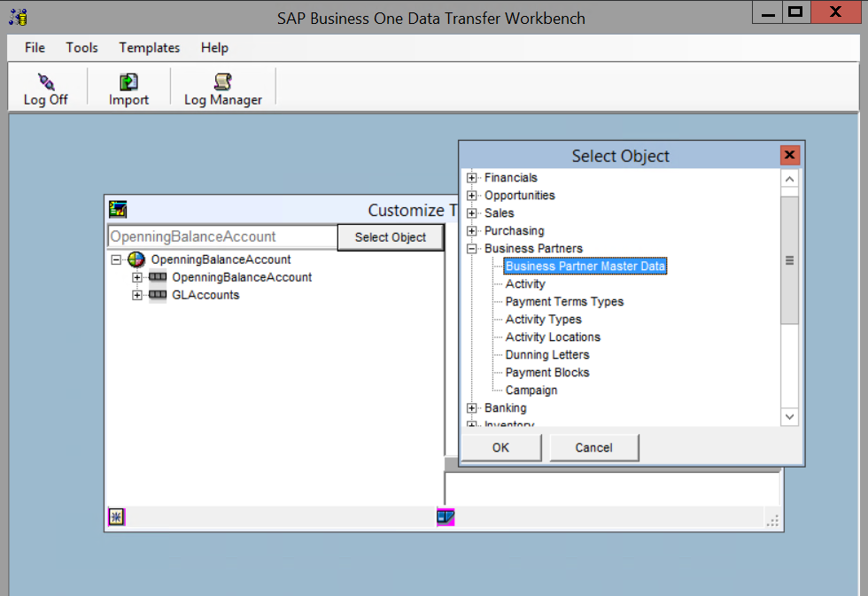Click the Banking label
The height and width of the screenshot is (596, 868).
[506, 408]
